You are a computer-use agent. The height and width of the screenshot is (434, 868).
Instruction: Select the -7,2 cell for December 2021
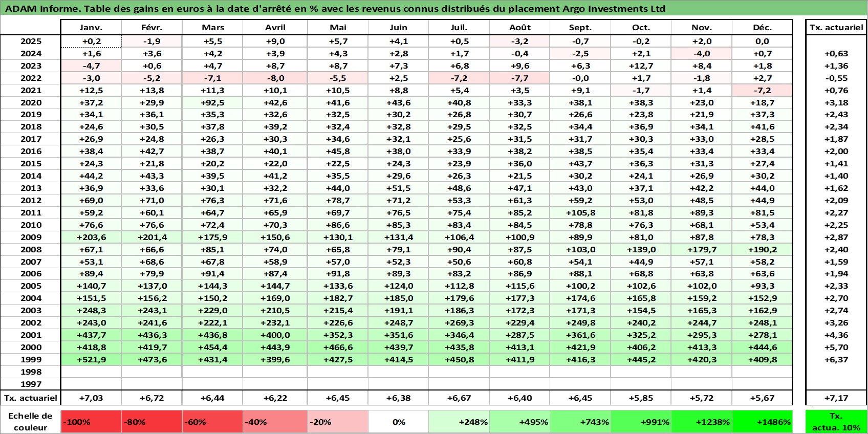(x=762, y=90)
